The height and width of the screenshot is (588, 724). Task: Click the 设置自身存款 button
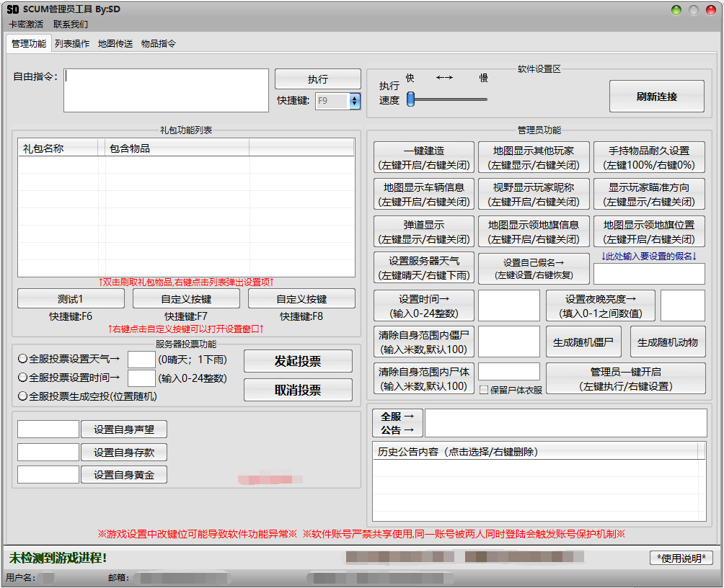124,453
